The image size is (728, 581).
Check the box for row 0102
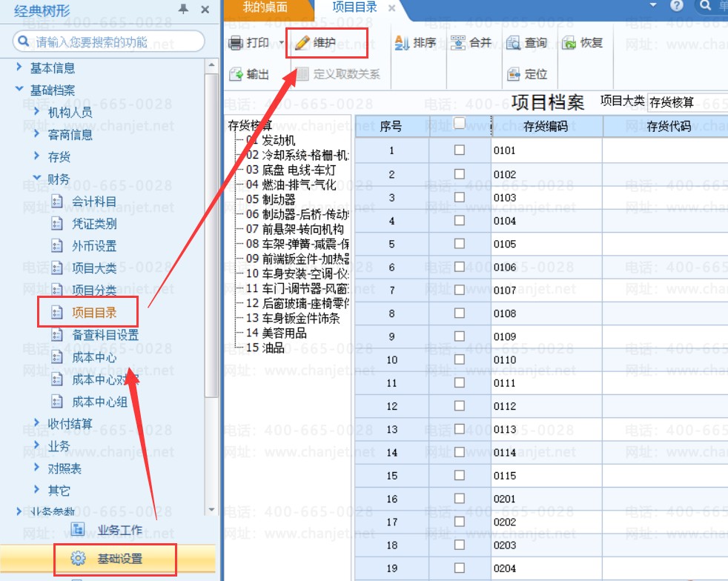point(459,174)
